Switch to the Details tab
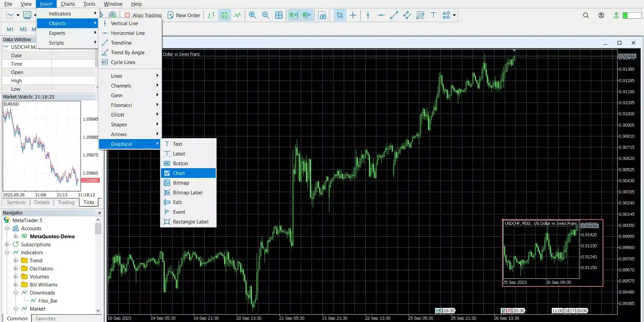 pyautogui.click(x=42, y=202)
